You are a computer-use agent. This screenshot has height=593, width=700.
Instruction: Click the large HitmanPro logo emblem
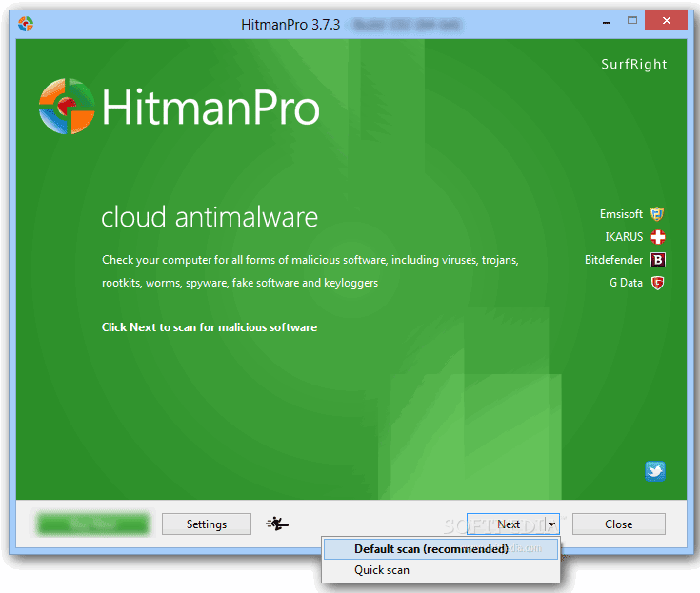click(67, 107)
